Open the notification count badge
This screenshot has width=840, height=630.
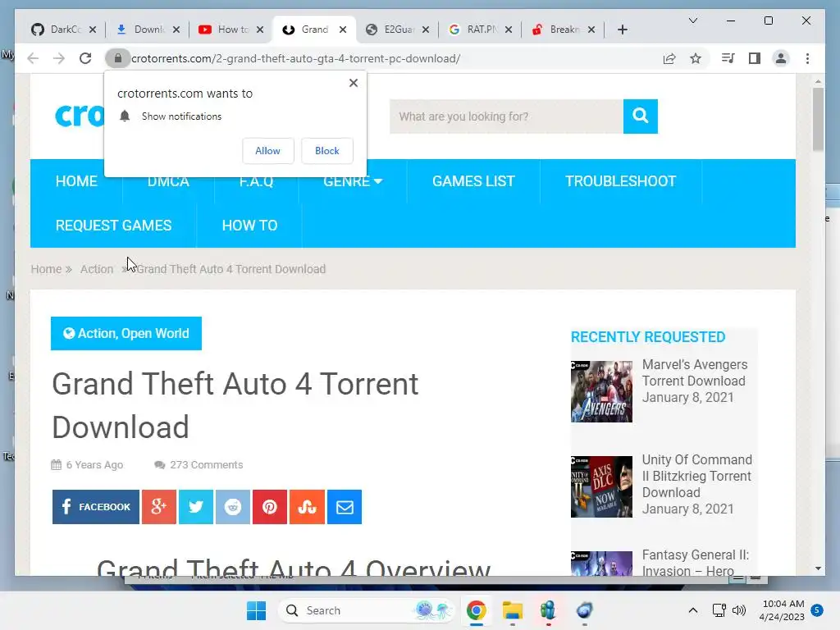coord(817,609)
